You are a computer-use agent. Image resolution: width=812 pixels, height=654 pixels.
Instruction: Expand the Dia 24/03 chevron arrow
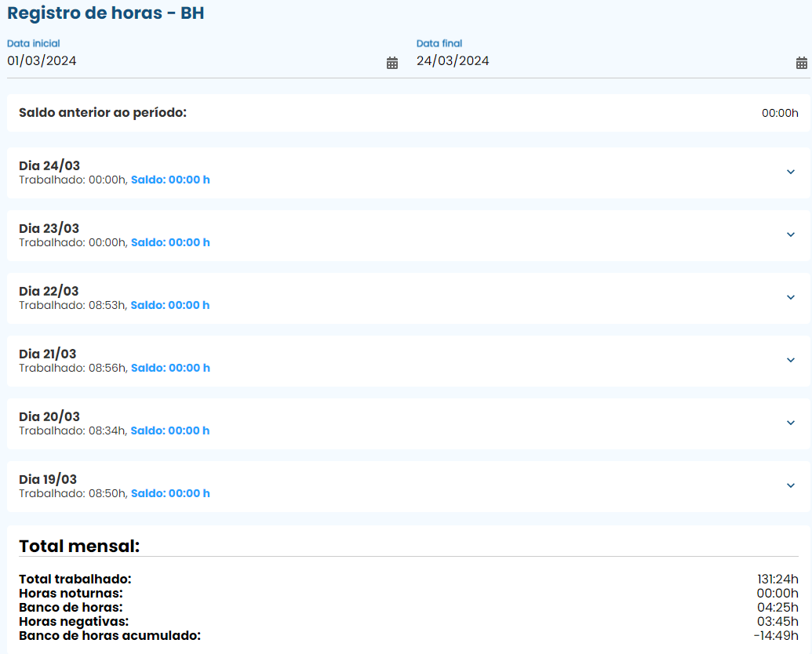pyautogui.click(x=790, y=172)
